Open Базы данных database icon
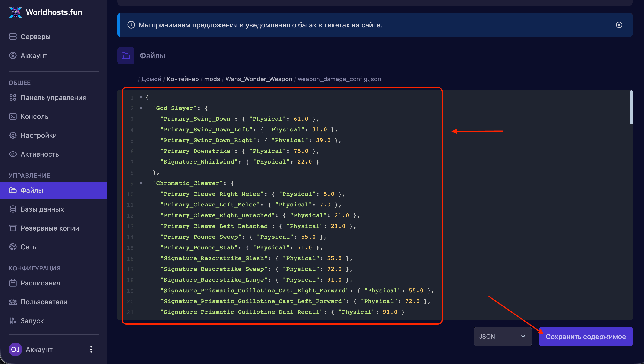The width and height of the screenshot is (644, 364). click(13, 209)
